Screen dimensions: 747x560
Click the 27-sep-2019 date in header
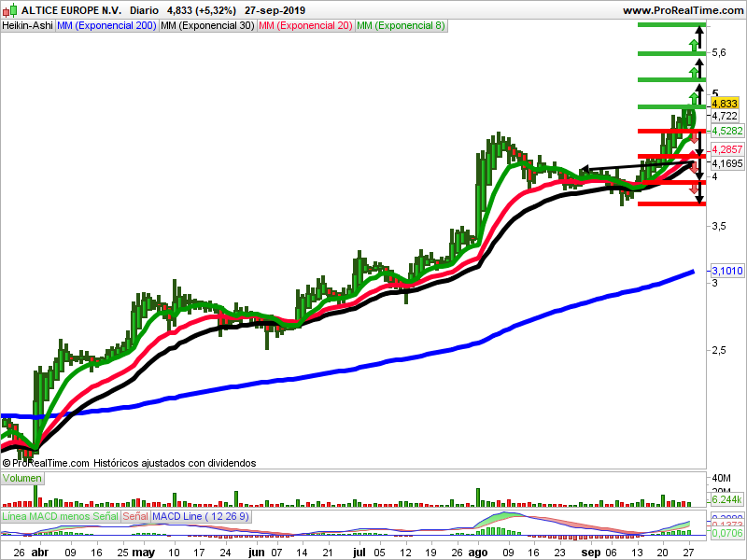275,10
